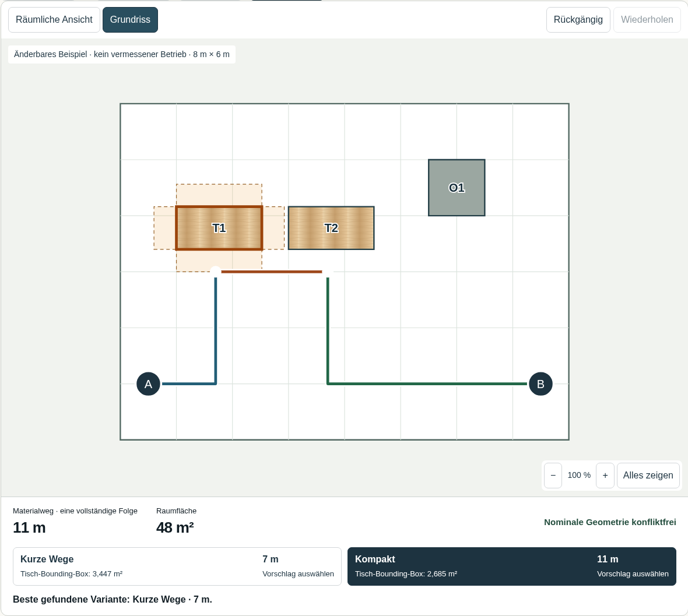Click Alles zeigen to fit view
This screenshot has height=616, width=688.
648,476
